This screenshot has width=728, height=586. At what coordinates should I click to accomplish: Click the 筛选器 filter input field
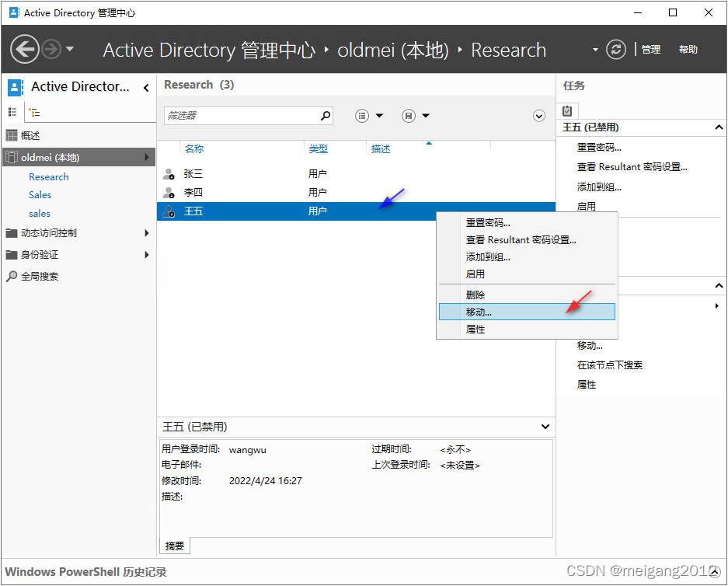point(242,116)
